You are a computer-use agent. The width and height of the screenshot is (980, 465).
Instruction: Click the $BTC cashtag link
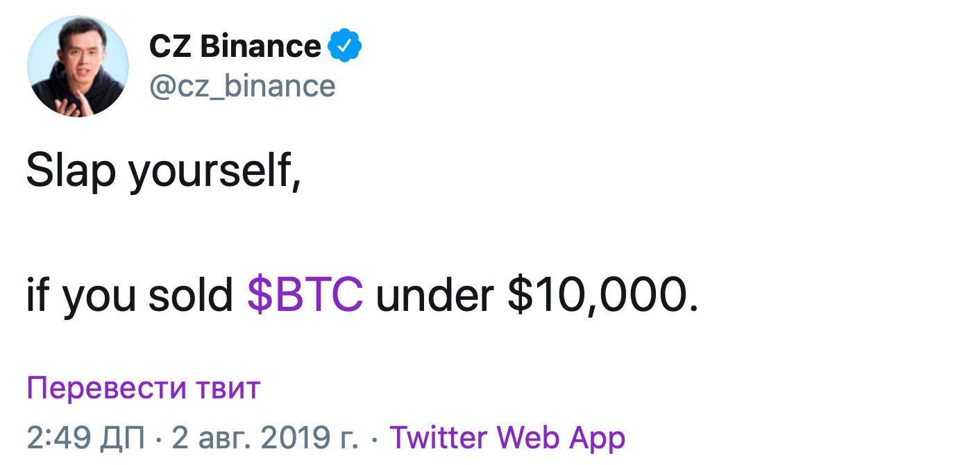point(305,296)
